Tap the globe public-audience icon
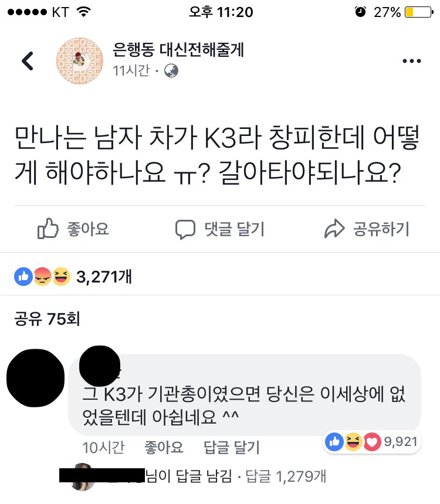Image resolution: width=440 pixels, height=504 pixels. click(171, 71)
